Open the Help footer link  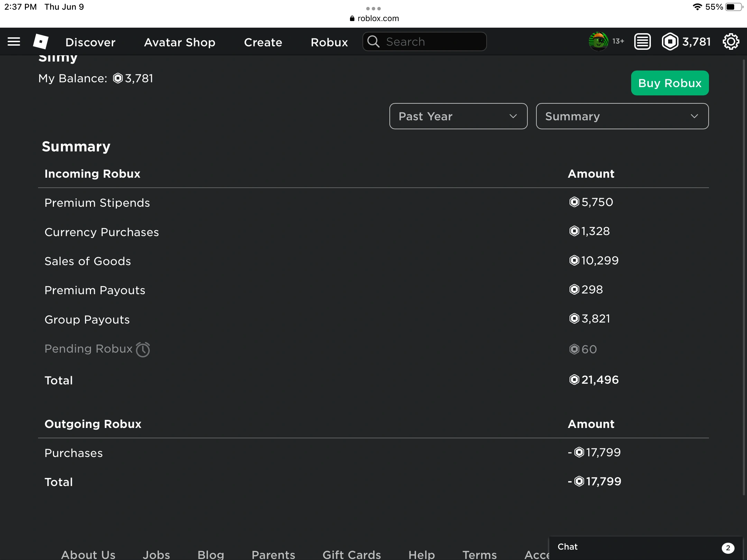[421, 554]
